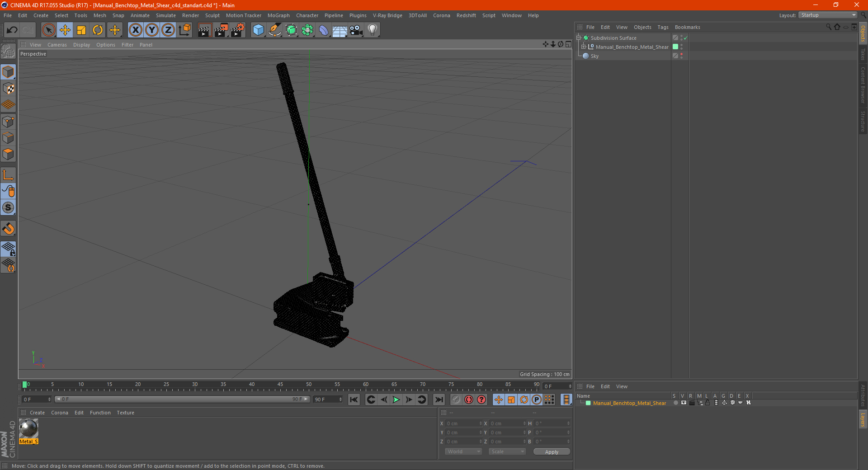Open the MoGraph menu
This screenshot has width=868, height=470.
[278, 15]
